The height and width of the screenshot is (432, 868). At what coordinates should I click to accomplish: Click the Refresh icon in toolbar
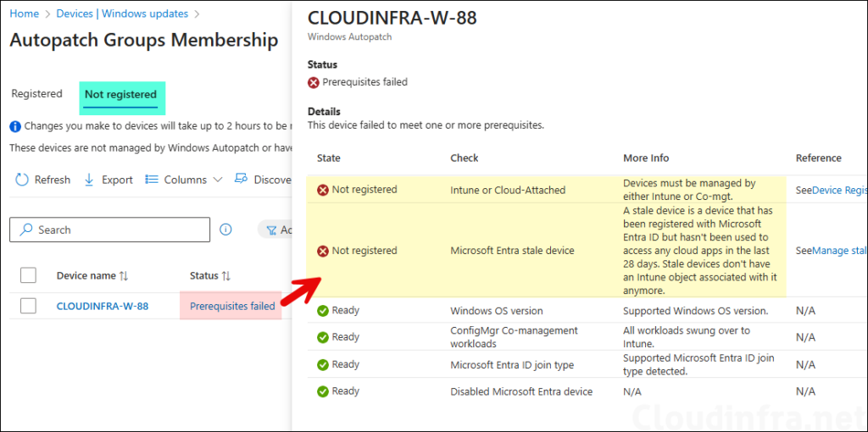(22, 180)
